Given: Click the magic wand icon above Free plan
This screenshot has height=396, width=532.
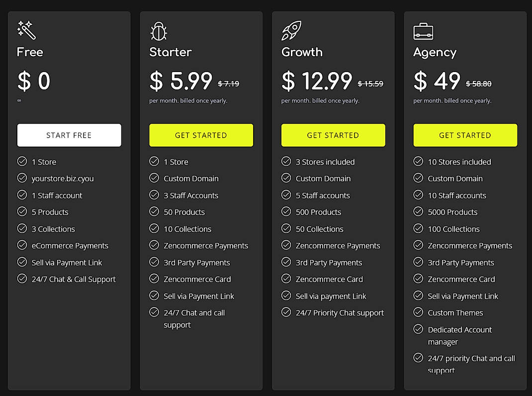Looking at the screenshot, I should [x=27, y=30].
